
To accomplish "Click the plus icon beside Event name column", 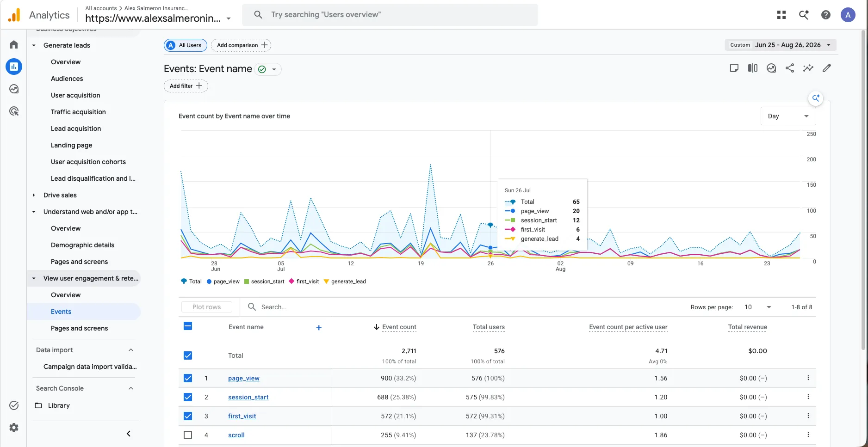I will click(x=319, y=328).
